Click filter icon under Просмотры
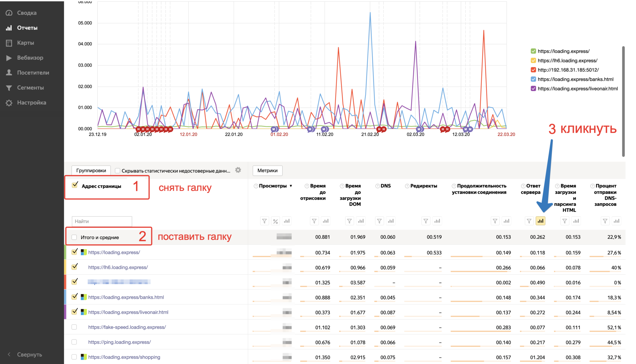 [x=264, y=221]
